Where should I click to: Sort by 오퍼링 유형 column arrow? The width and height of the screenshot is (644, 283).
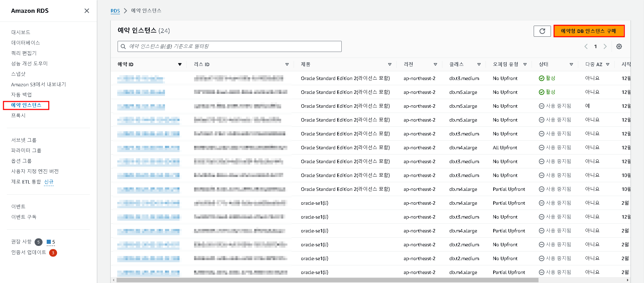(x=525, y=64)
